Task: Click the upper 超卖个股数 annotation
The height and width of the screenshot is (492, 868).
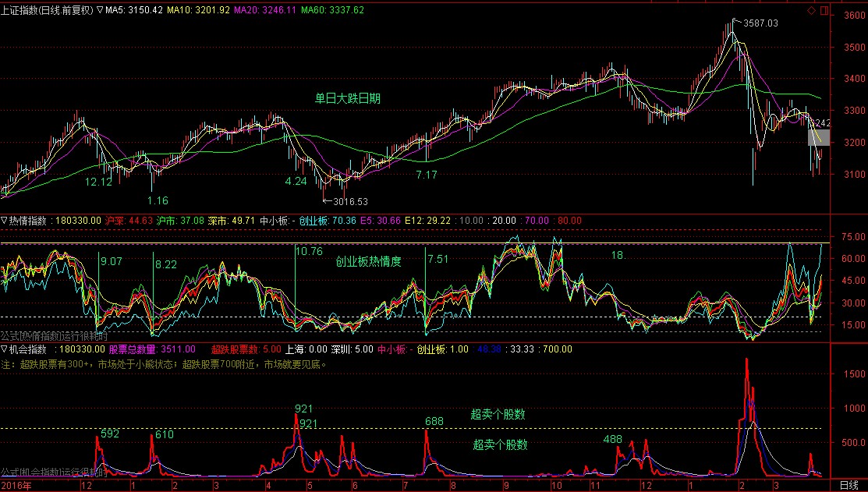Action: coord(498,414)
